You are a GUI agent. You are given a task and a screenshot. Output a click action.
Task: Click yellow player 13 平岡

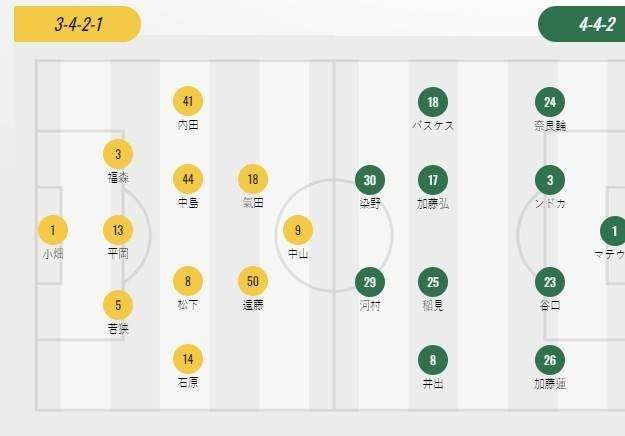click(x=118, y=231)
